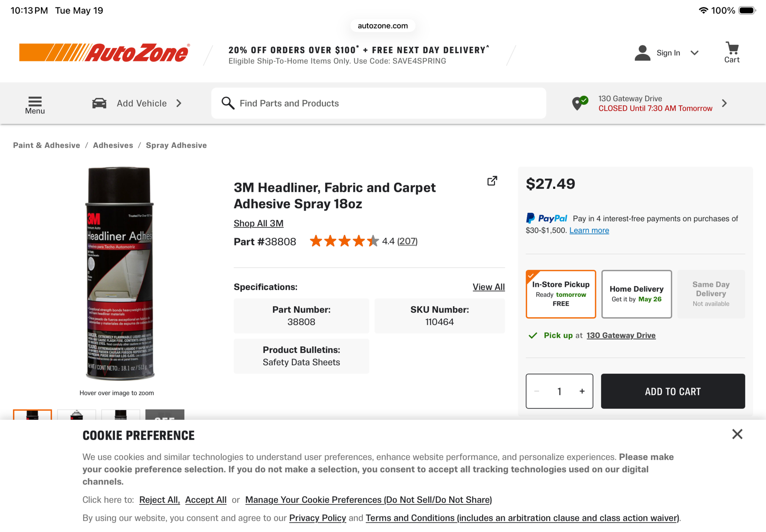Click the share product icon

492,181
